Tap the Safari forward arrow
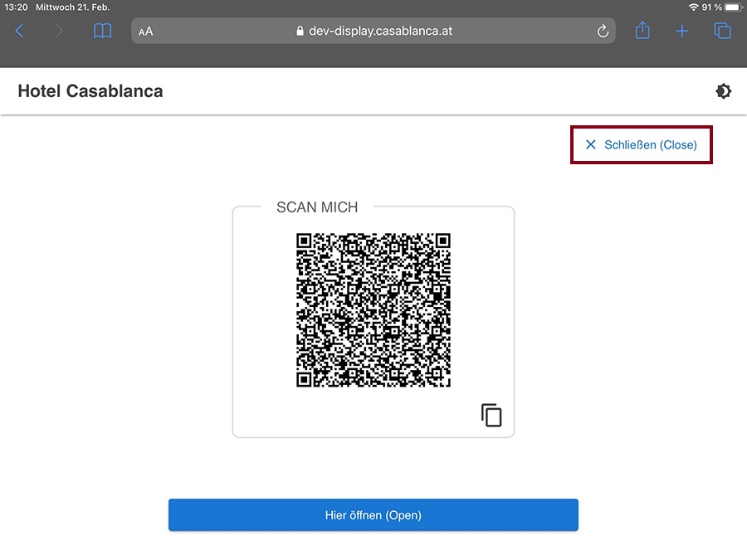 (58, 32)
